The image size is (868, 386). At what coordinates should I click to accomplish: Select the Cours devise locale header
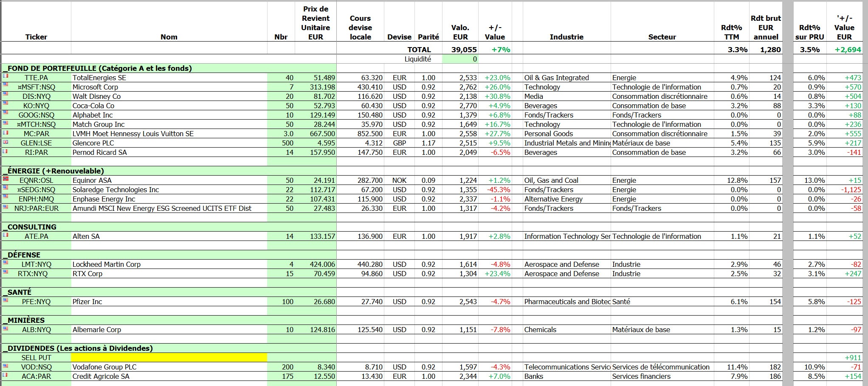click(x=360, y=28)
